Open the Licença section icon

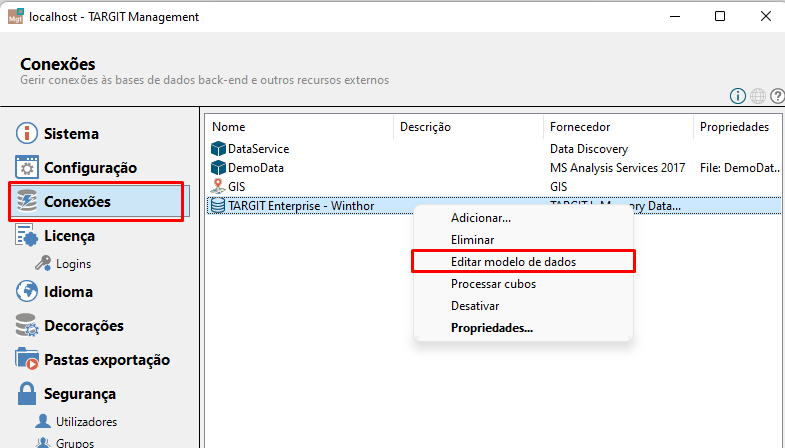tap(27, 235)
